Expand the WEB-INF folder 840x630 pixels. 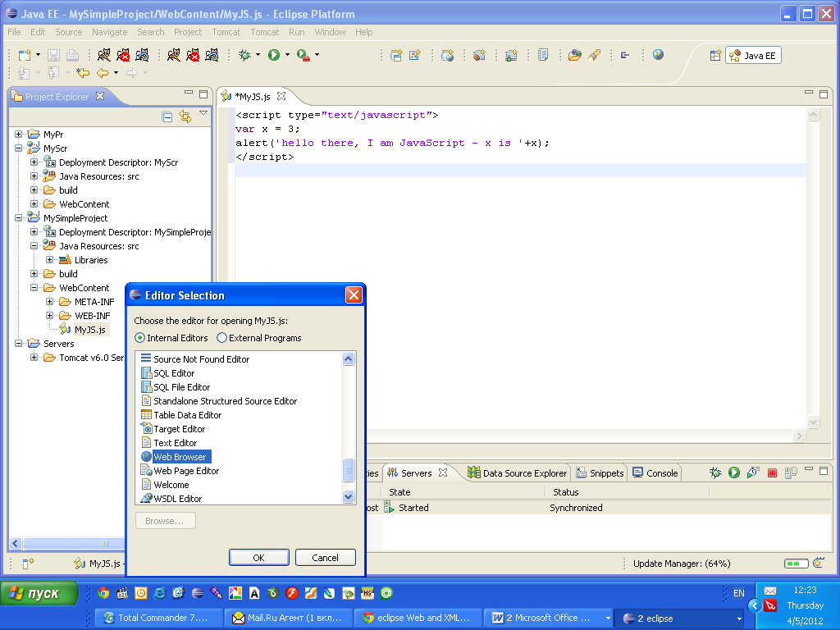coord(49,315)
